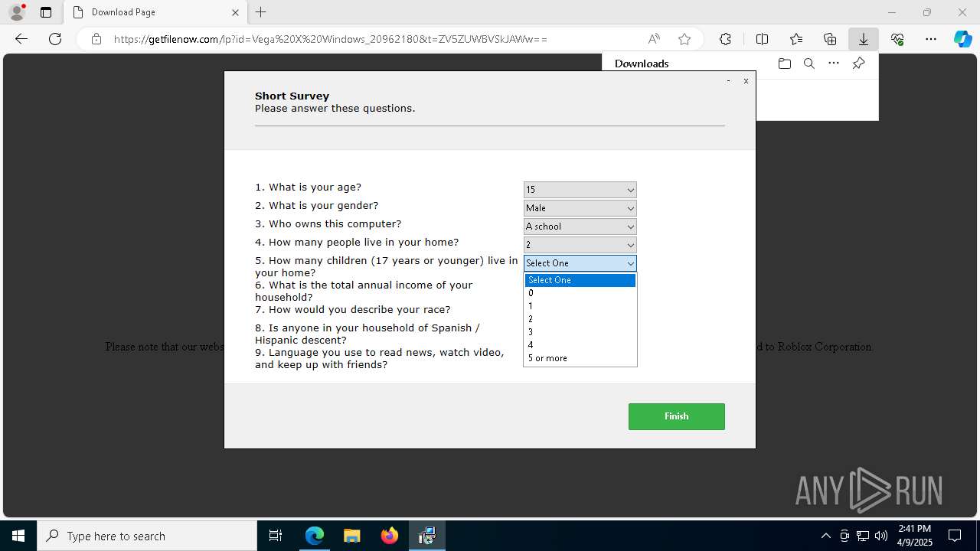Open a new browser tab
The height and width of the screenshot is (551, 980).
click(261, 12)
